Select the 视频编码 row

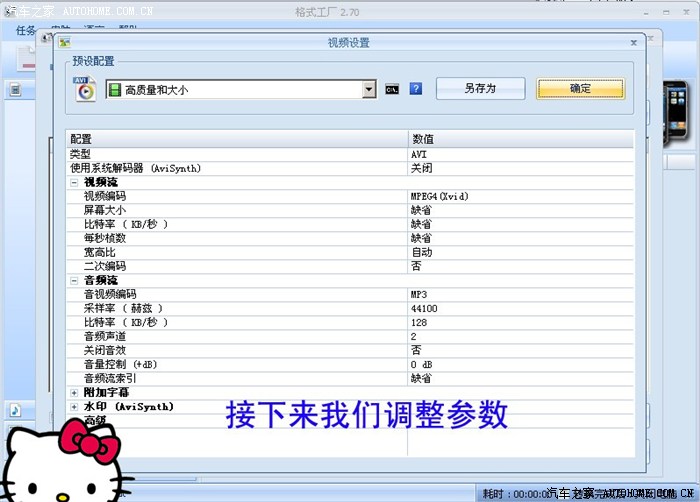tap(350, 197)
